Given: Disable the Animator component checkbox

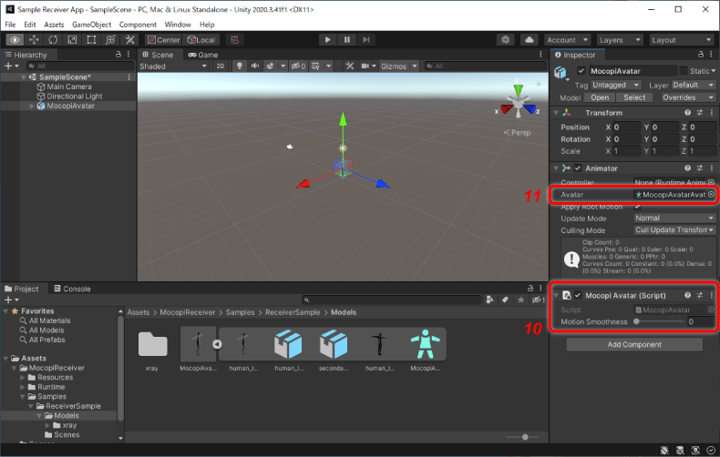Looking at the screenshot, I should (x=578, y=168).
